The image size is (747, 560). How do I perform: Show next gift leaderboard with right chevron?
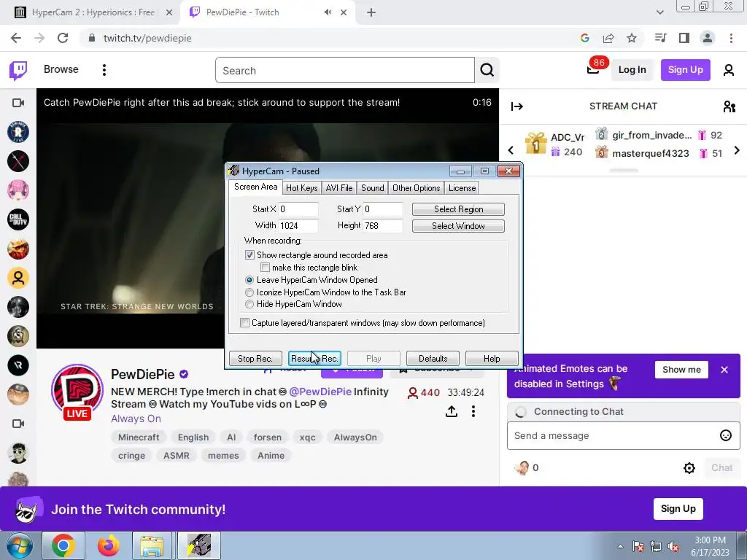point(737,150)
